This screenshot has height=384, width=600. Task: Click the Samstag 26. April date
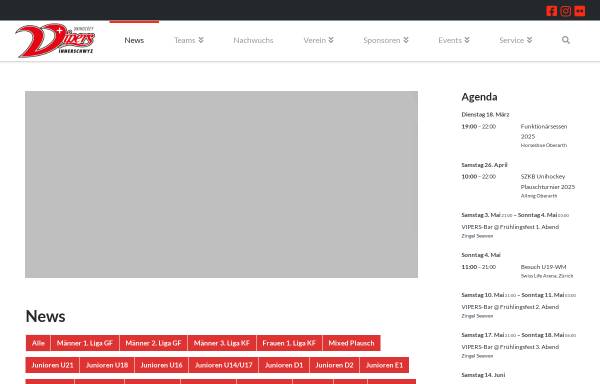pyautogui.click(x=484, y=165)
